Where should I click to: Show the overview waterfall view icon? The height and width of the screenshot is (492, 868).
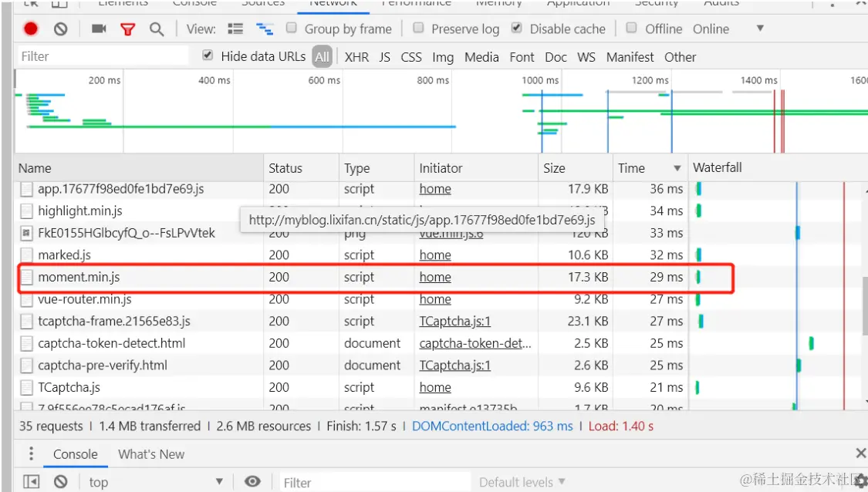click(x=265, y=29)
